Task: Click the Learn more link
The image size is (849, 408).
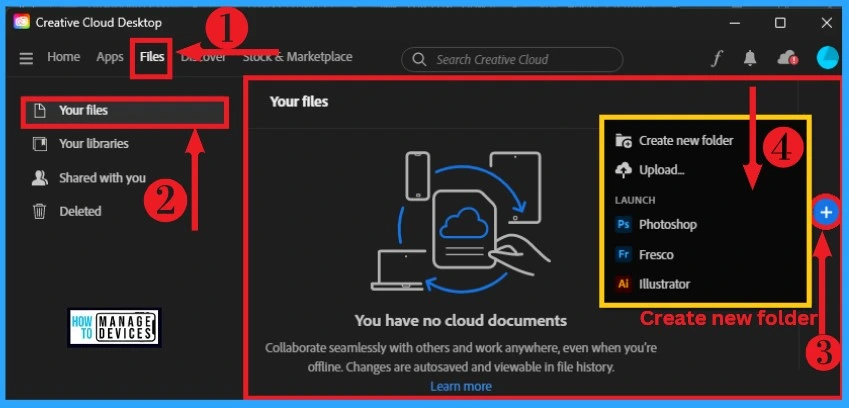Action: (x=461, y=386)
